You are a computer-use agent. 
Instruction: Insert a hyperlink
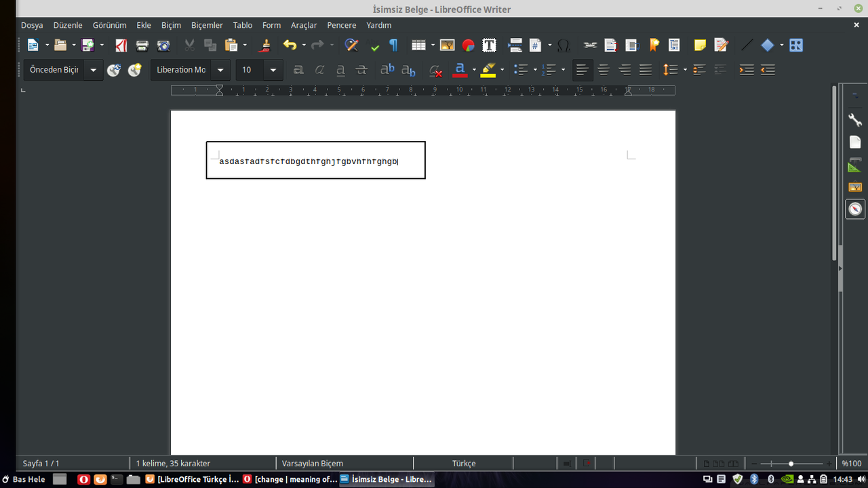(590, 45)
